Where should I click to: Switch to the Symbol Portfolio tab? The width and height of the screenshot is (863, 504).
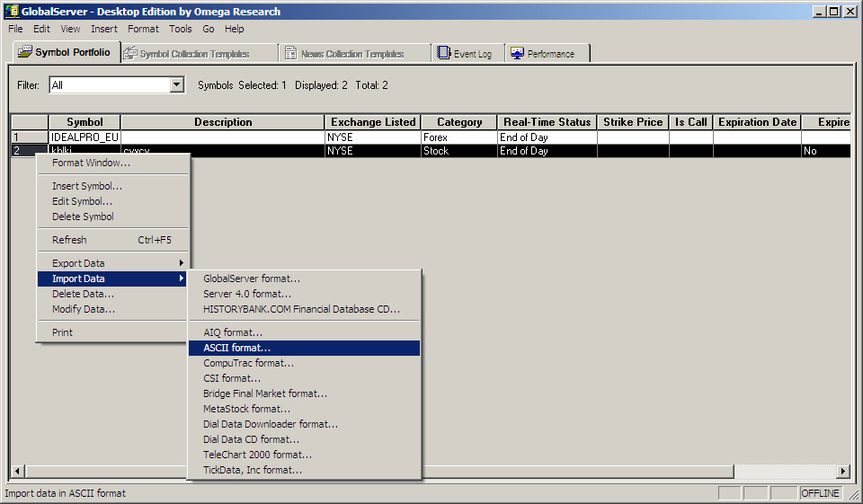67,52
